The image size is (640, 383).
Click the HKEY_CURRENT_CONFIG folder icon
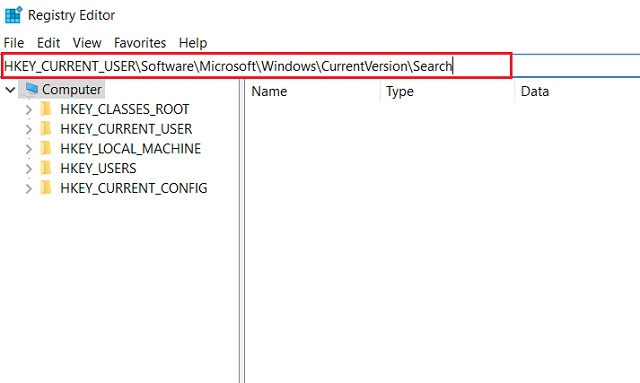coord(46,188)
